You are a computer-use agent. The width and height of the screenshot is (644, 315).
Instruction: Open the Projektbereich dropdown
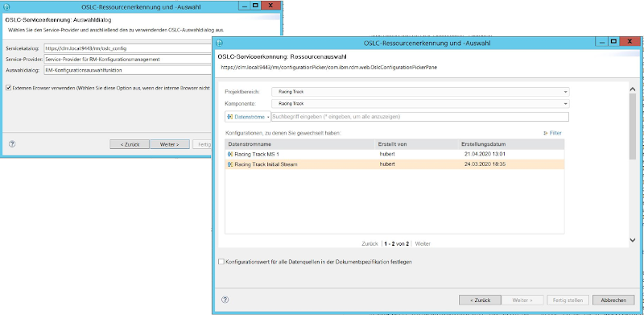tap(420, 92)
